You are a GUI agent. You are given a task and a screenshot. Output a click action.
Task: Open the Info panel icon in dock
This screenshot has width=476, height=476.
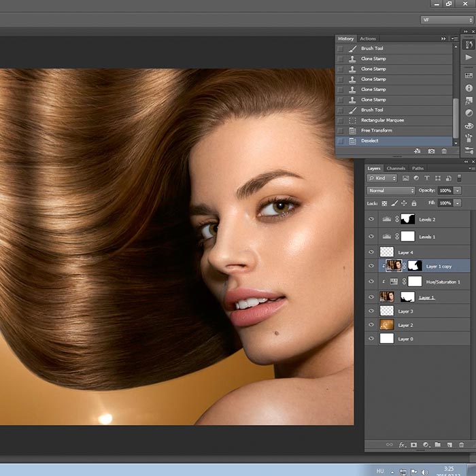pyautogui.click(x=469, y=88)
